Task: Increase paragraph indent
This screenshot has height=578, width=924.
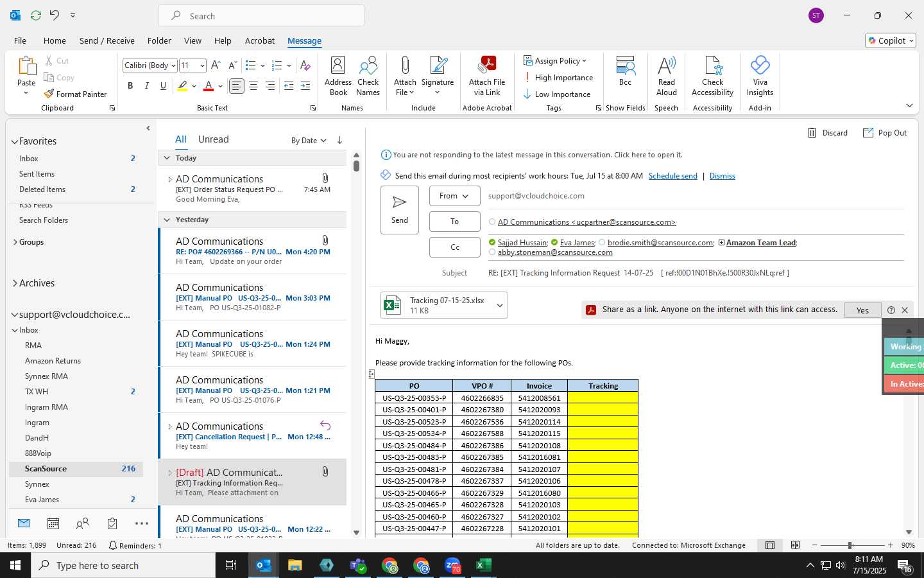Action: pyautogui.click(x=305, y=85)
